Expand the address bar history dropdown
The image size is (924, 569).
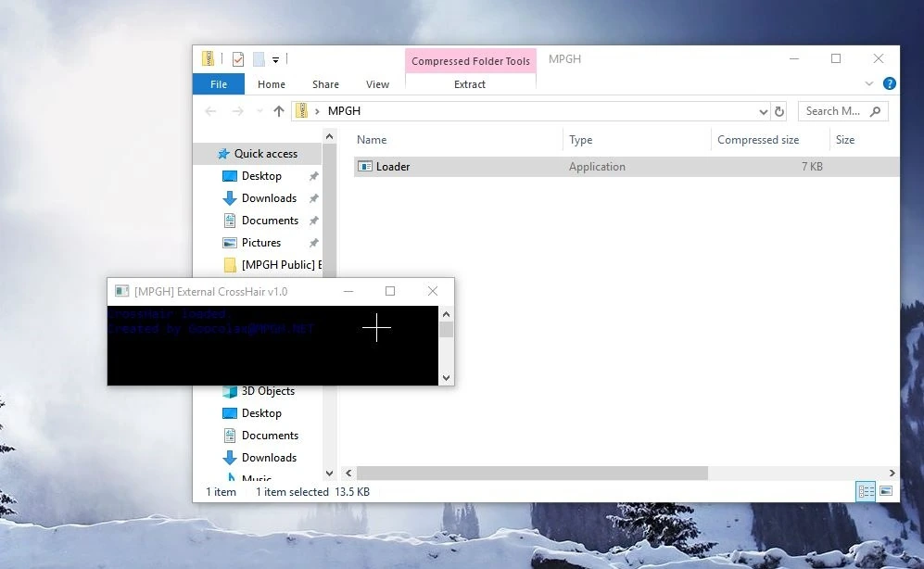click(763, 111)
